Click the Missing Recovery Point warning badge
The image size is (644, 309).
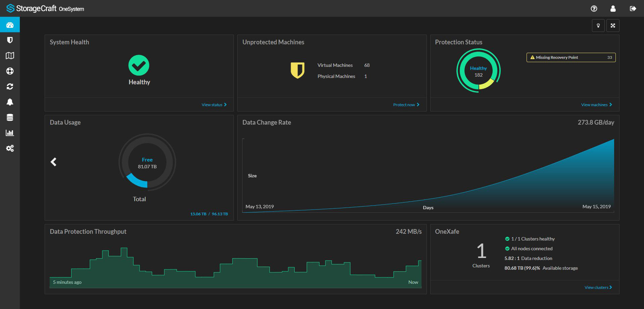[x=571, y=57]
